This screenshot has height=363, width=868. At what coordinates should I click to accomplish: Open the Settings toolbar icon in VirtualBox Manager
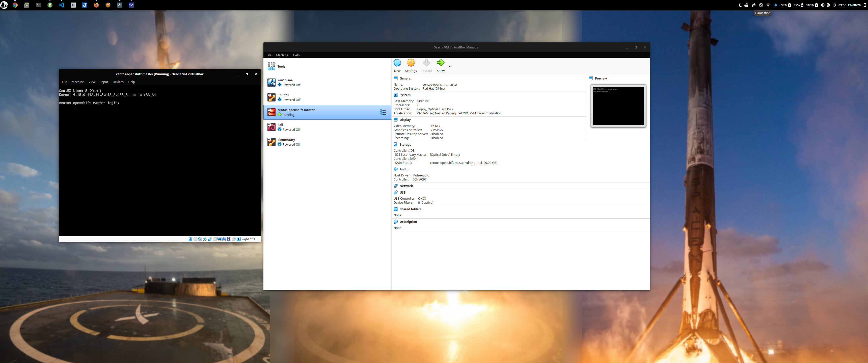pyautogui.click(x=411, y=65)
